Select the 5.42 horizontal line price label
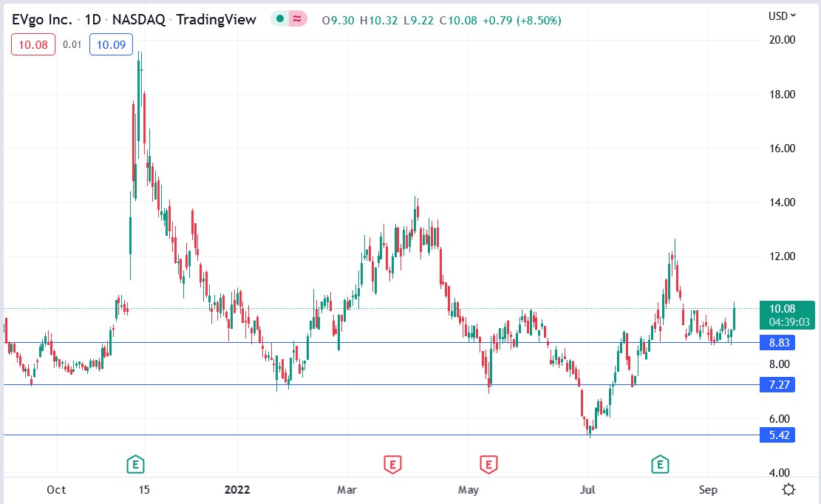 pos(777,435)
